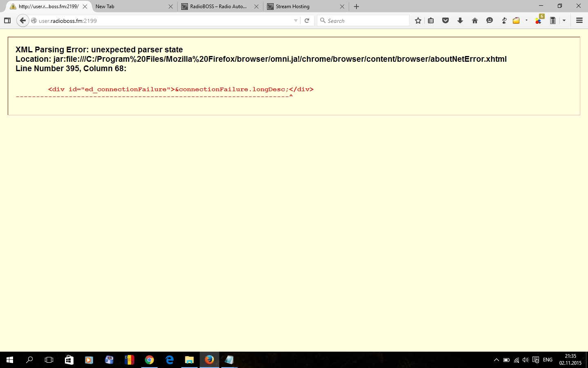Open toolbar dropdown arrow beside hamburger menu

pyautogui.click(x=564, y=21)
